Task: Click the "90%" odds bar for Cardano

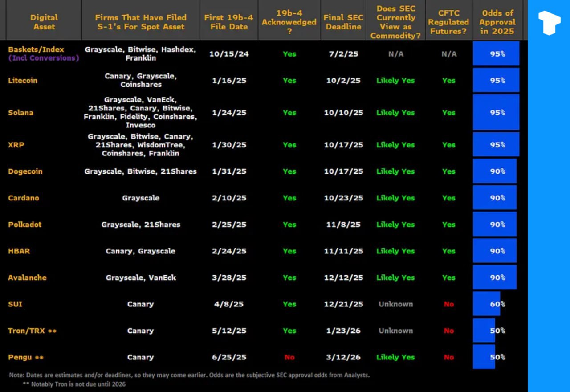Action: click(x=495, y=198)
